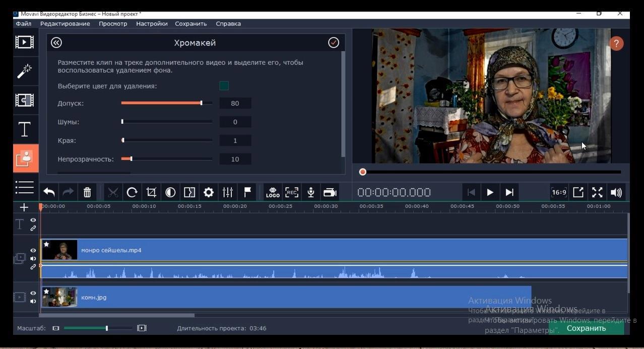Viewport: 644px width, 349px height.
Task: Pick the chroma key removal color swatch
Action: click(224, 86)
